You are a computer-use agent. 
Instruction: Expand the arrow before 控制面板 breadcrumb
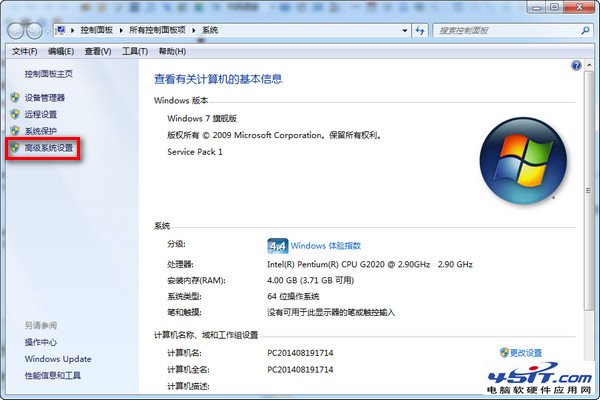[x=72, y=30]
